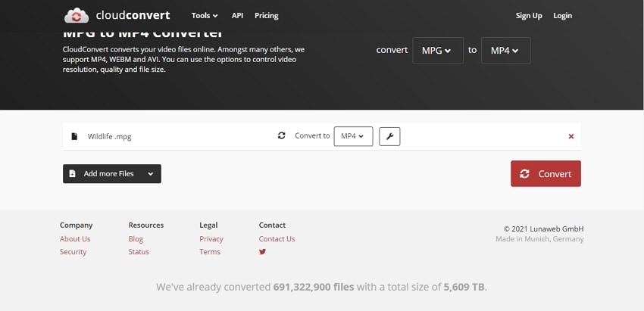Go to the API page

tap(237, 16)
